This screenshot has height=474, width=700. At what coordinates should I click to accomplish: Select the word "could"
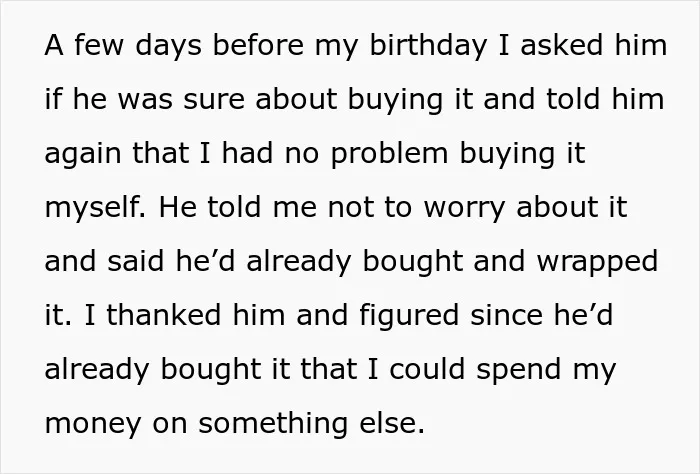point(427,369)
